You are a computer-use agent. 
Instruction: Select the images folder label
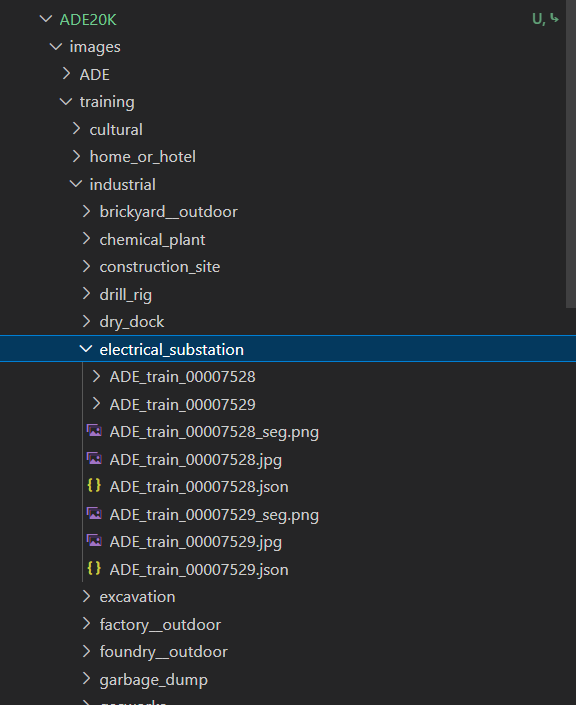coord(95,47)
